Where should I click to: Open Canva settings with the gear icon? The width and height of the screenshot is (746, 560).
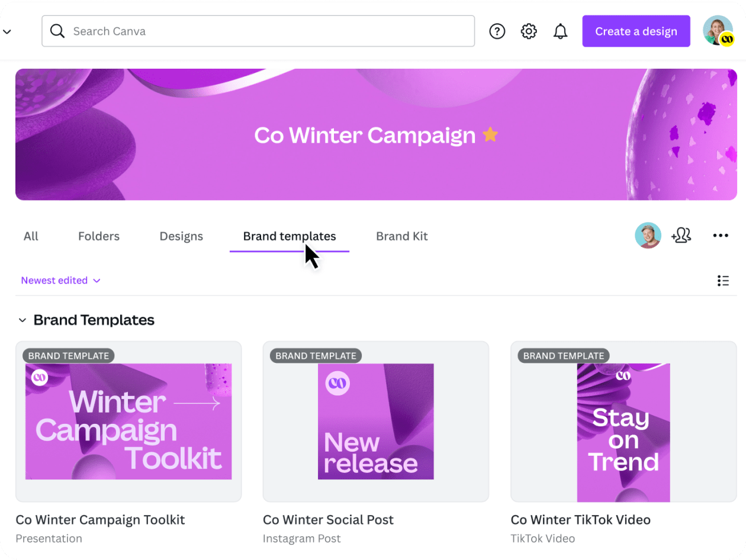pos(529,31)
